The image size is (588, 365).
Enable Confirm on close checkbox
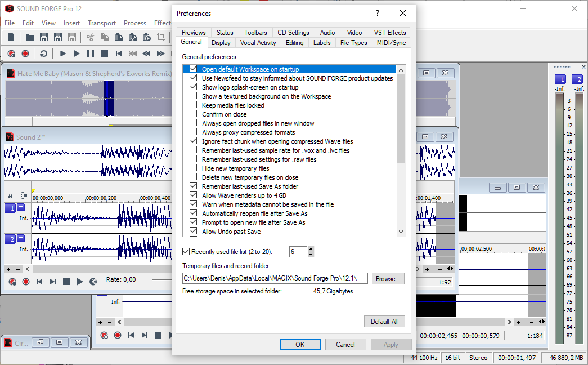click(193, 114)
